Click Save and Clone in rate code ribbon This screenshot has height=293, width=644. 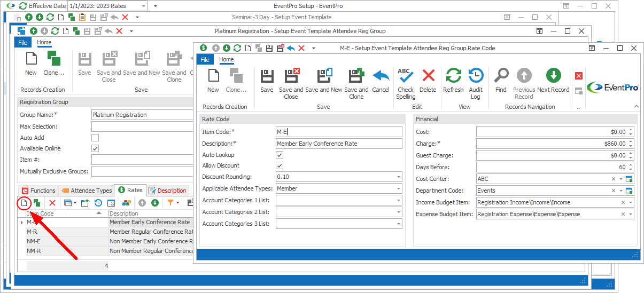[x=356, y=83]
